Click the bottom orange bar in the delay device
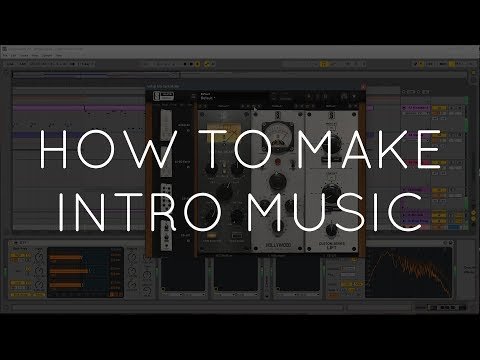 click(66, 285)
